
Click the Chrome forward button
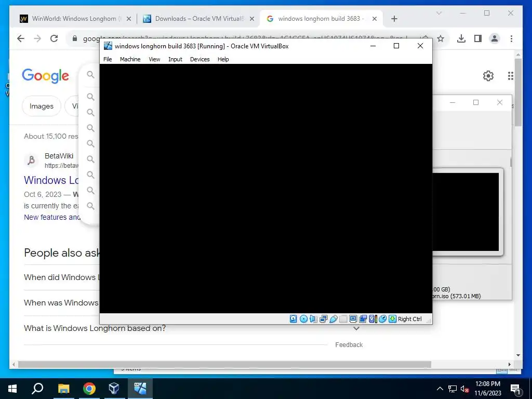tap(37, 38)
